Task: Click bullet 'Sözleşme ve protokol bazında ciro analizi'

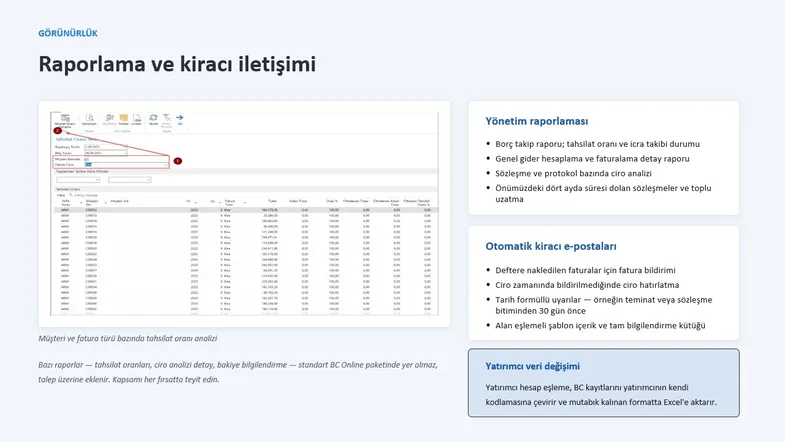Action: point(573,173)
